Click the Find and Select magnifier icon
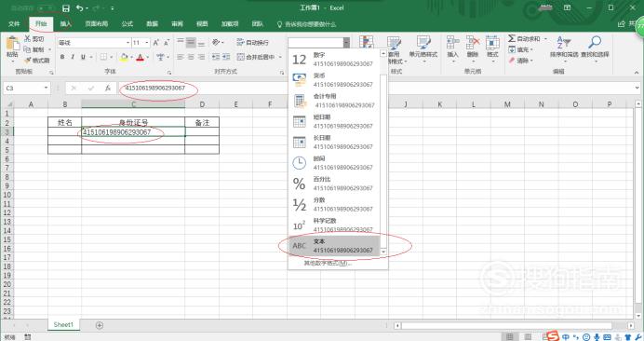 click(595, 42)
